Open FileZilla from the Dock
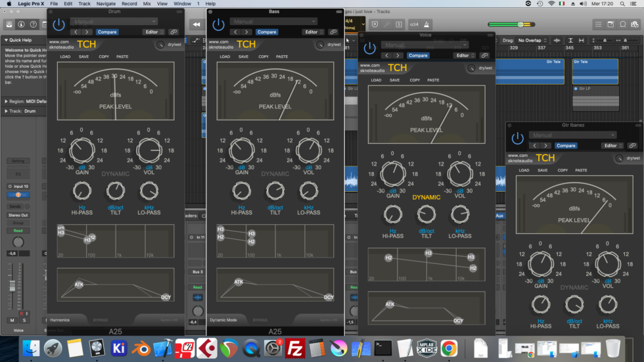This screenshot has width=644, height=362. click(x=295, y=348)
